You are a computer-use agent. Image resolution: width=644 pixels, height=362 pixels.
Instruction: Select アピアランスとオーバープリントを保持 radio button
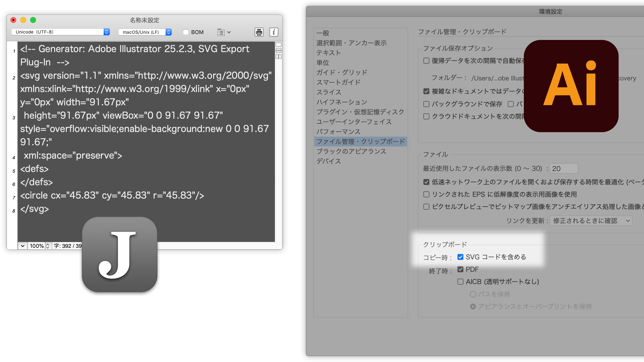[473, 307]
